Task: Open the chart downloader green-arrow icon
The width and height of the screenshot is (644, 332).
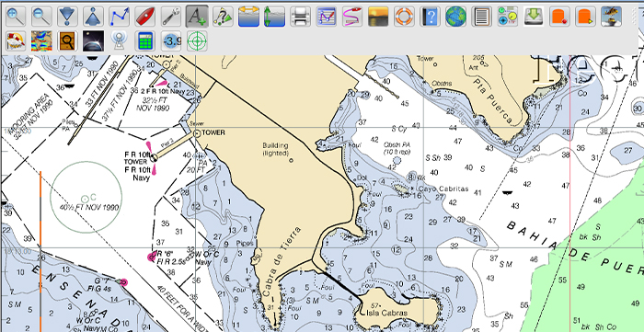Action: [x=533, y=17]
